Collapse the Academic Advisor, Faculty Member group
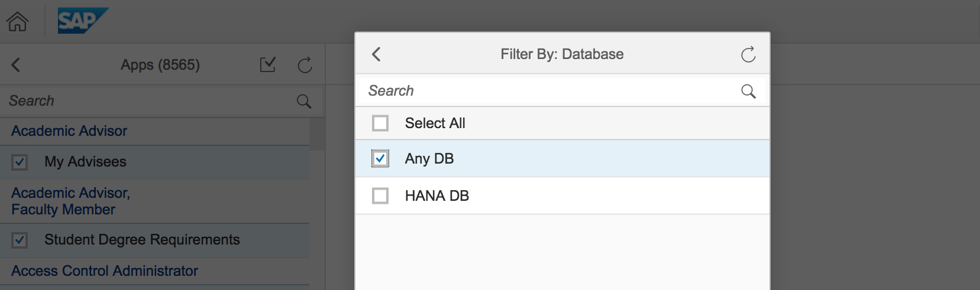 point(154,201)
